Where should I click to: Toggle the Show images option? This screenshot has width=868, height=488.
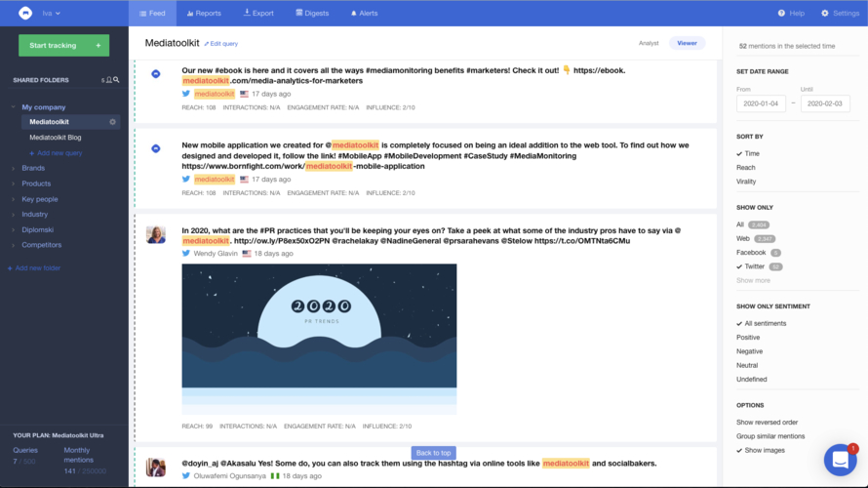(x=764, y=450)
